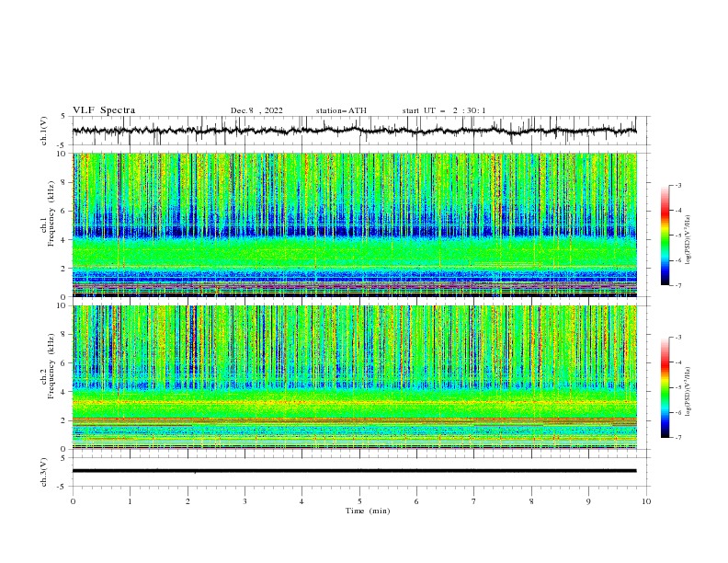Click the time axis tick label '7'

pos(474,501)
